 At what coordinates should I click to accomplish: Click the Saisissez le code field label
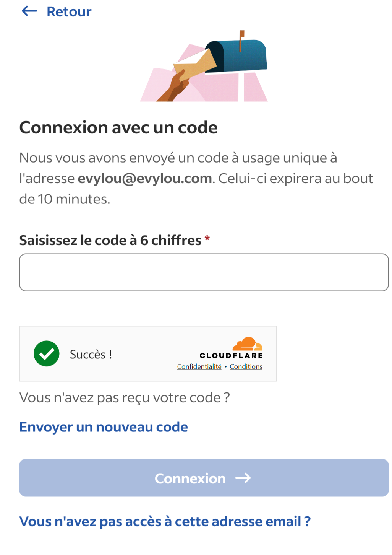(x=110, y=240)
